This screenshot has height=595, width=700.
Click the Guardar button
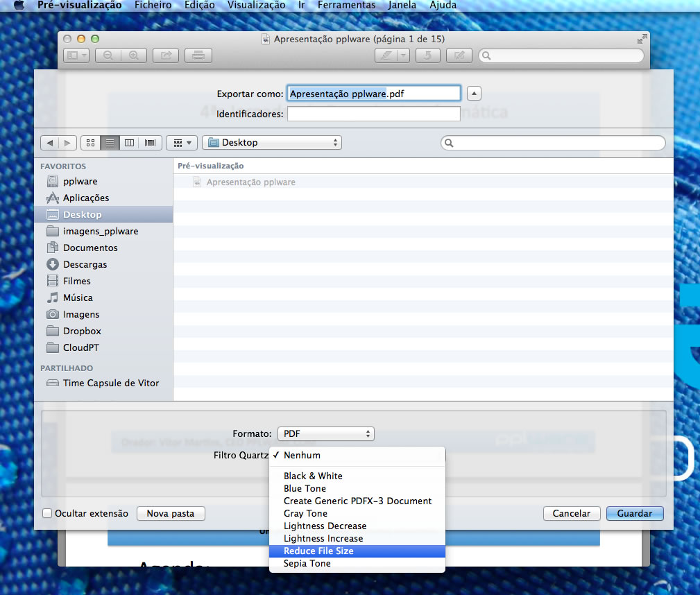[x=634, y=514]
